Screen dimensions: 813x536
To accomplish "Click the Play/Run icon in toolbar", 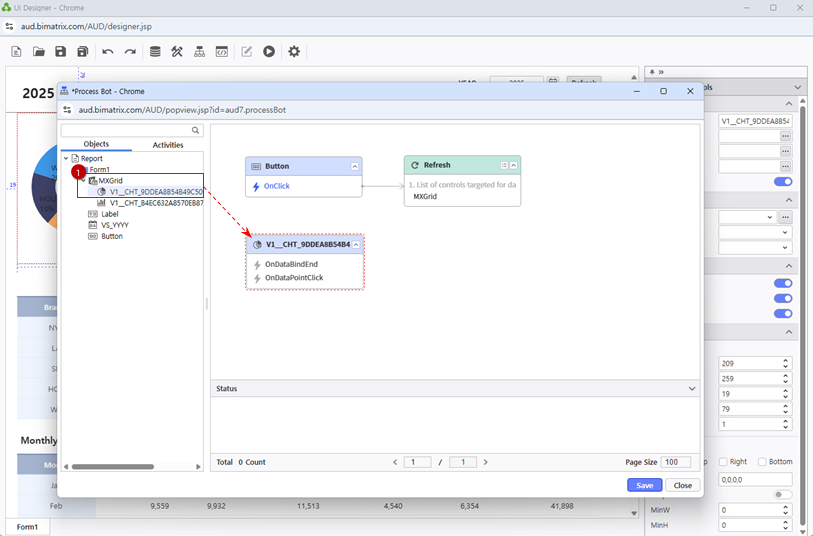I will coord(269,52).
